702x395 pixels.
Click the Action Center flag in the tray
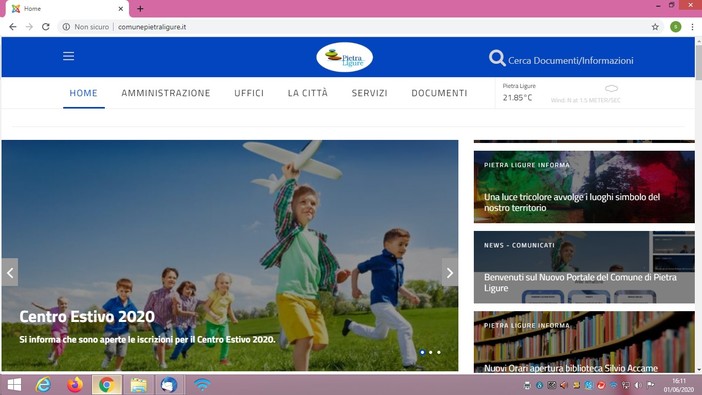650,385
